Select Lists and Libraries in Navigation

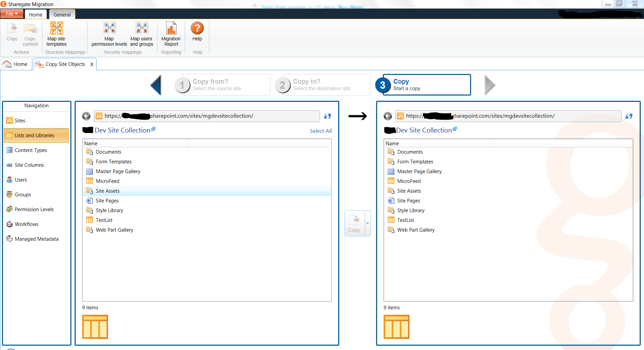(36, 135)
